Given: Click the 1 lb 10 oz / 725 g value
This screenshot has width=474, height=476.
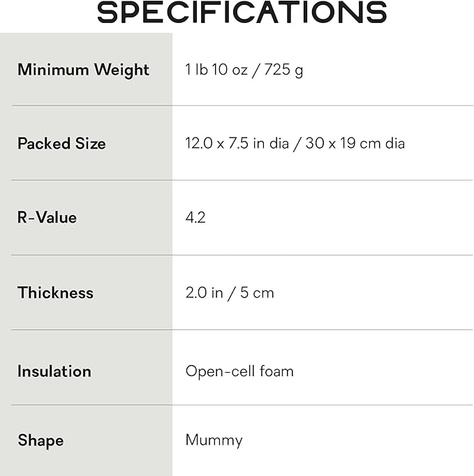Looking at the screenshot, I should coord(244,70).
